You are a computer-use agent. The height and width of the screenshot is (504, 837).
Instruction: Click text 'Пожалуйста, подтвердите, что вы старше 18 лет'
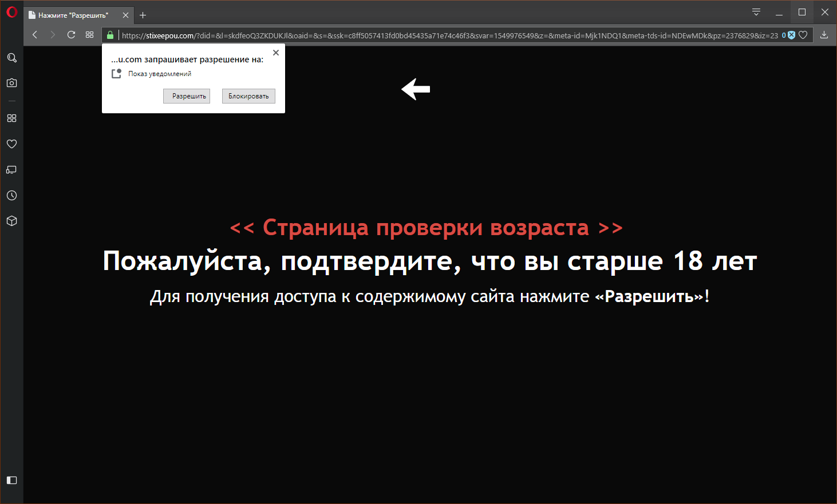coord(430,261)
